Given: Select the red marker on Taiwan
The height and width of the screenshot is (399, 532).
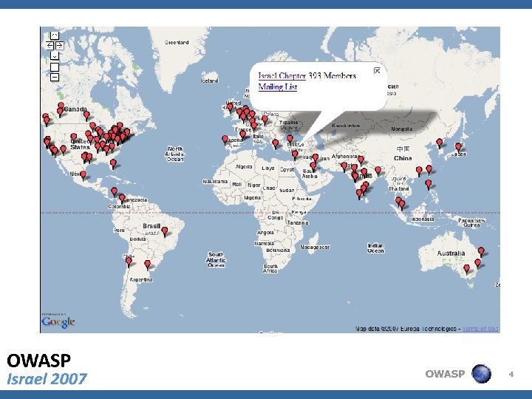Looking at the screenshot, I should pos(429,169).
